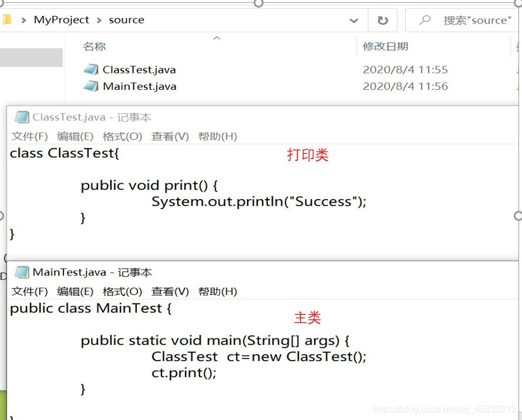Expand the chevron between MyProject and source

coord(99,21)
